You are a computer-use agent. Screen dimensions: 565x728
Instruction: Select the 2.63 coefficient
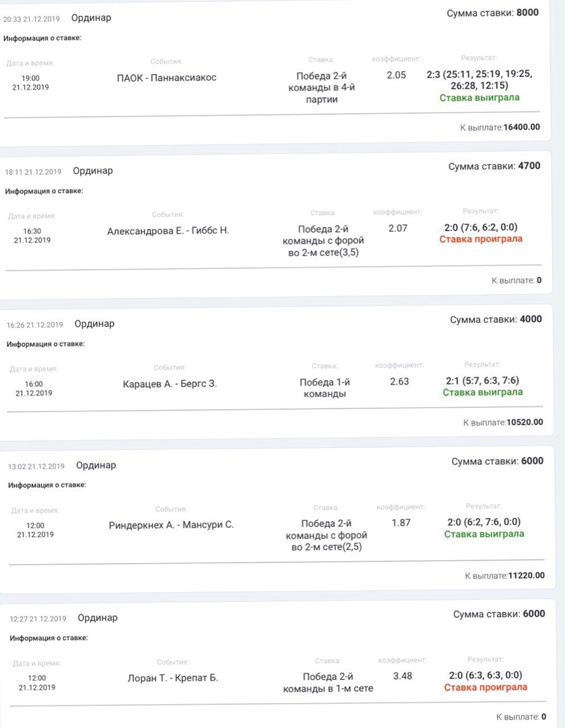point(399,382)
